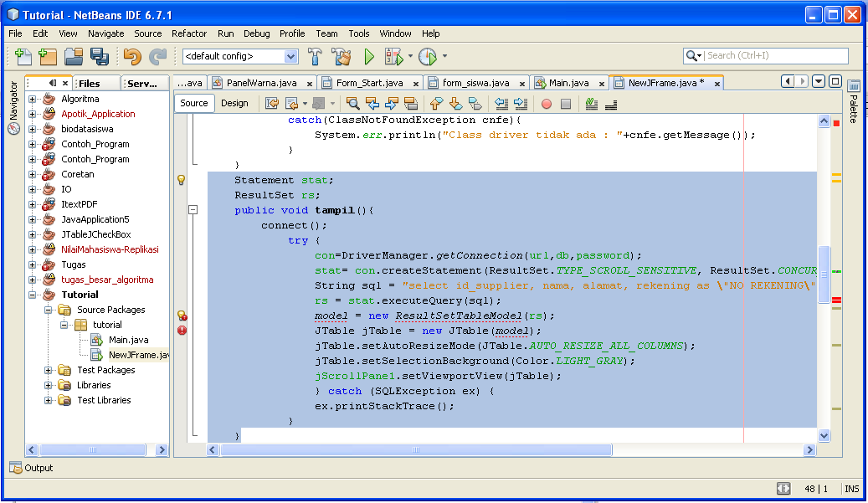
Task: Toggle Bookmark icon in editor toolbar
Action: coord(475,104)
